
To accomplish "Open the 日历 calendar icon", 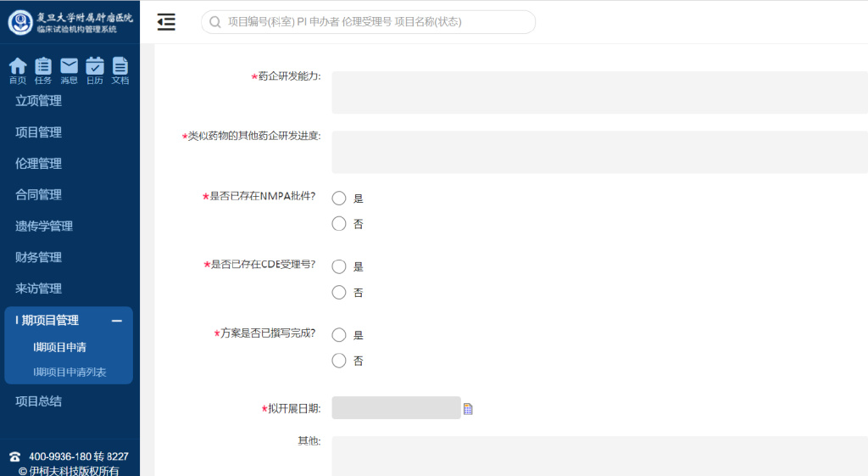I will pos(95,68).
